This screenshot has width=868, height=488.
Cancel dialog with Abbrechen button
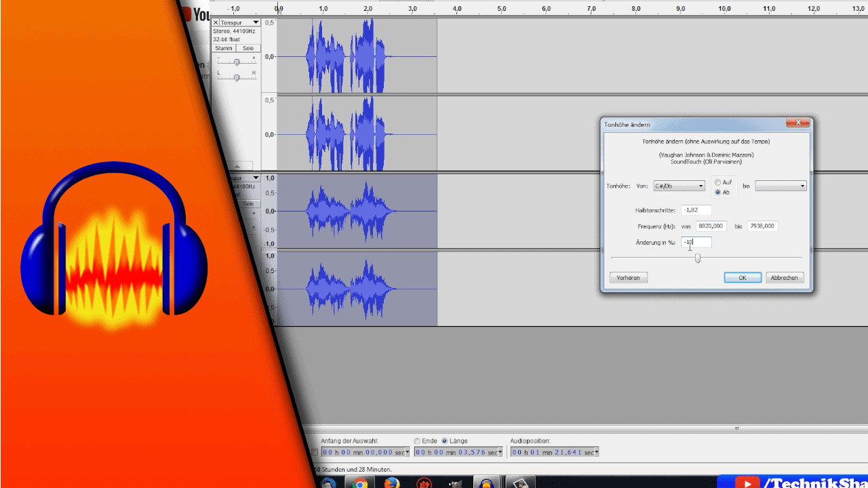[x=785, y=278]
